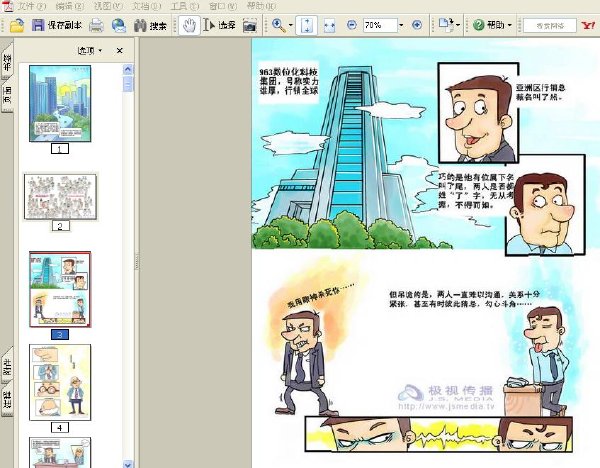
Task: Click the printer icon
Action: click(x=96, y=26)
